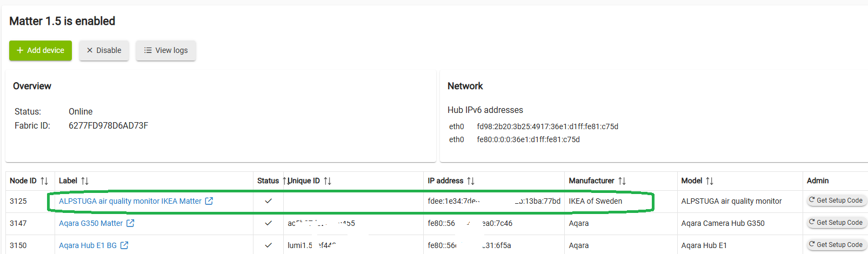Screen dimensions: 868x254
Task: Sort by Unique ID column arrows
Action: [328, 181]
